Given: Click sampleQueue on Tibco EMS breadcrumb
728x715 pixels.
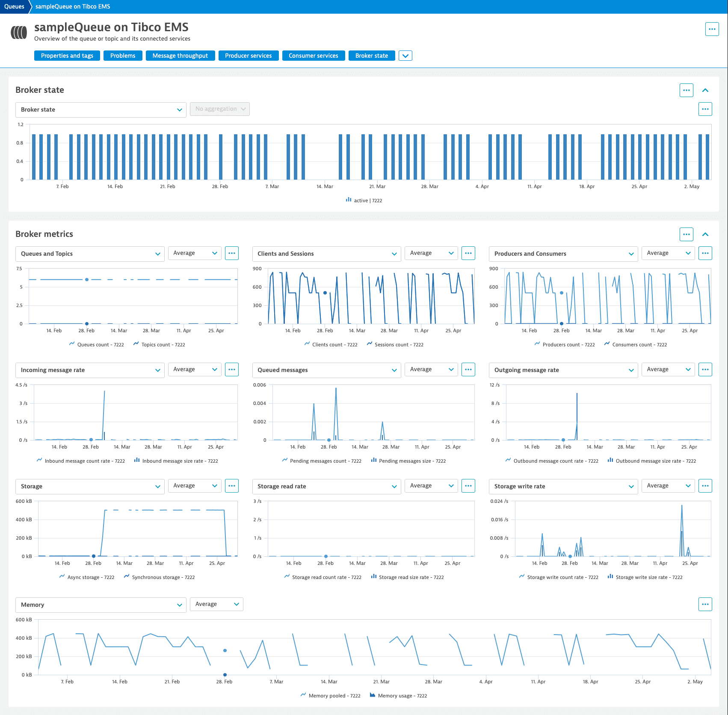Looking at the screenshot, I should 73,6.
